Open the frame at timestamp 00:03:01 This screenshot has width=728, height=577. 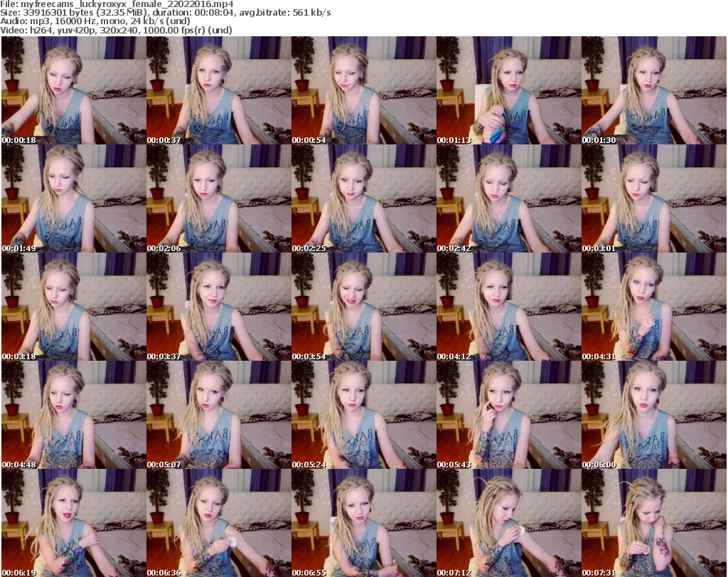click(654, 198)
